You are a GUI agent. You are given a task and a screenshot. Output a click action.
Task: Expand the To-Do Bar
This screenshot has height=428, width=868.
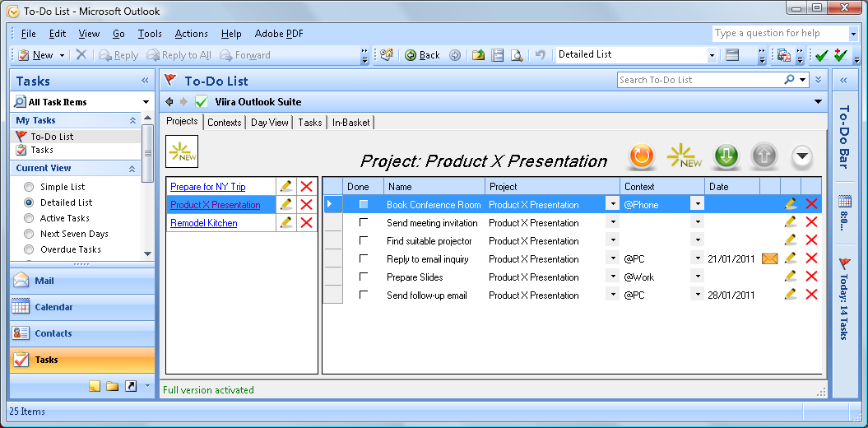[x=843, y=81]
